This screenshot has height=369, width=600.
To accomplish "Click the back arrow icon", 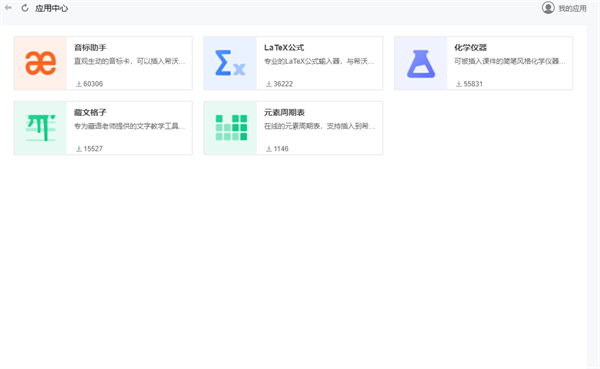I will (x=8, y=8).
